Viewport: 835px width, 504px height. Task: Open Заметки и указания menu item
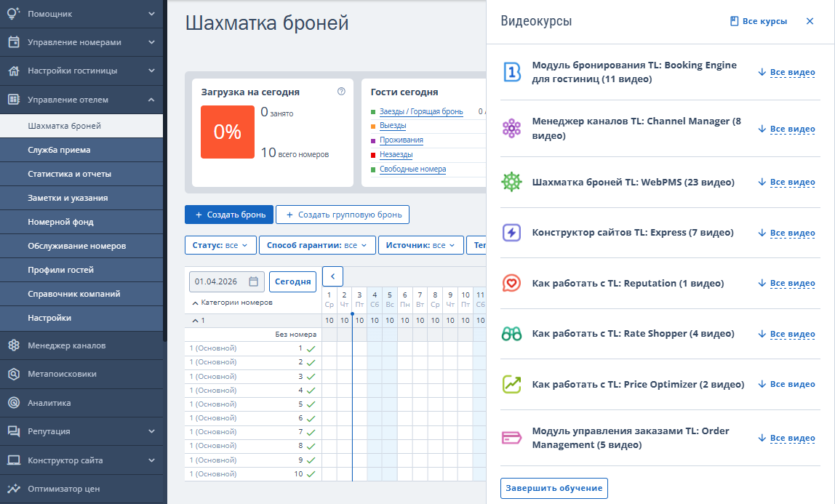tap(81, 198)
